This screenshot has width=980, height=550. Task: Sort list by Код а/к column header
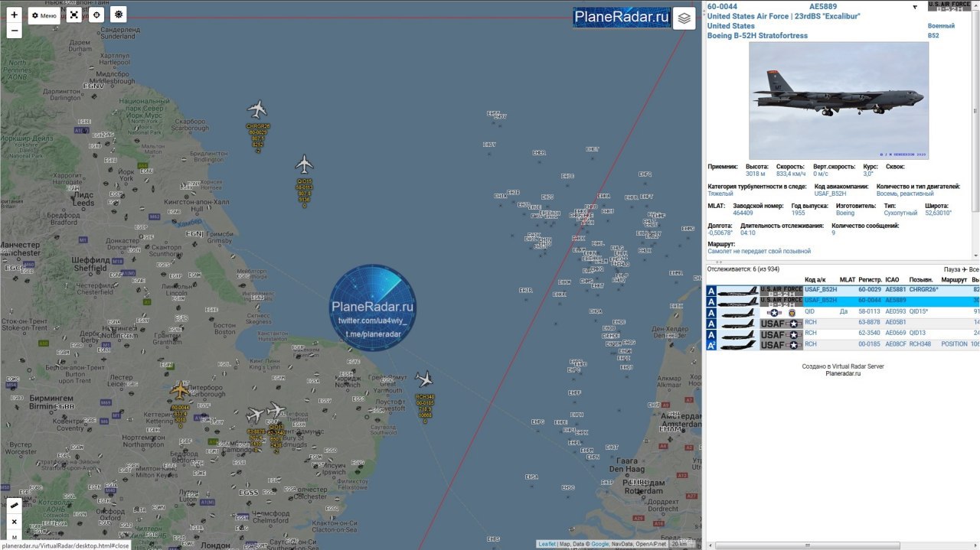click(815, 280)
